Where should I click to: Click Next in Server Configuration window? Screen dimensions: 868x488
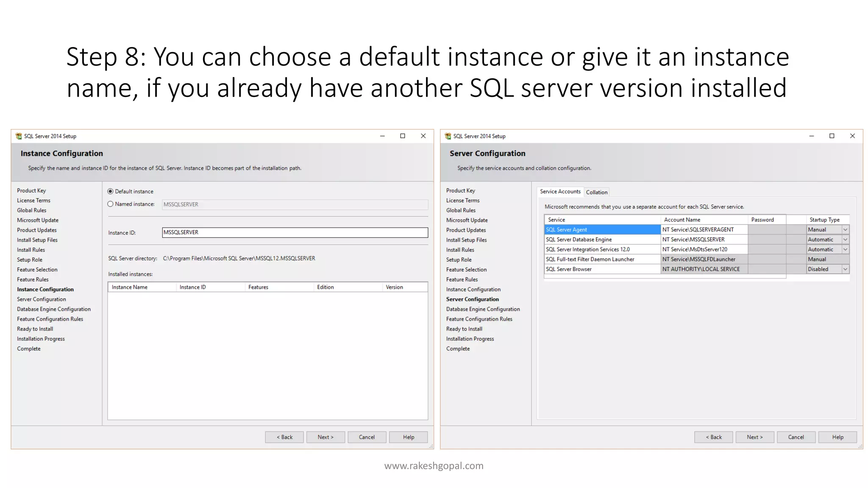755,437
